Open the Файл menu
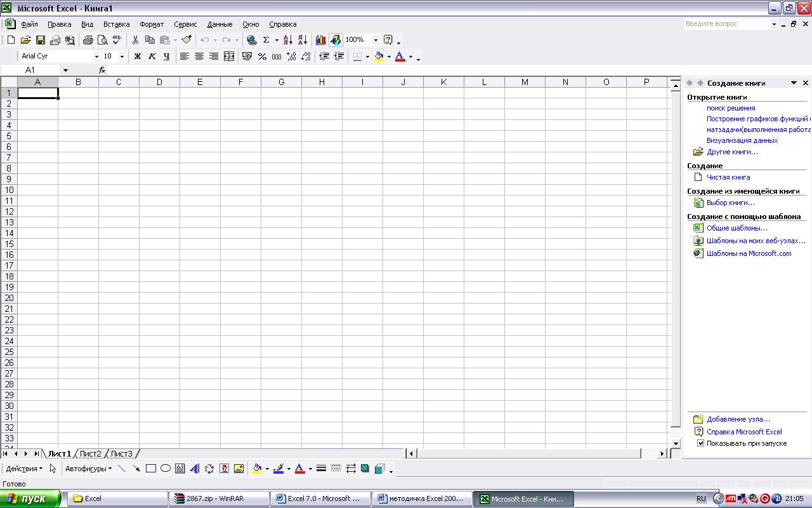Viewport: 812px width, 508px height. (29, 24)
